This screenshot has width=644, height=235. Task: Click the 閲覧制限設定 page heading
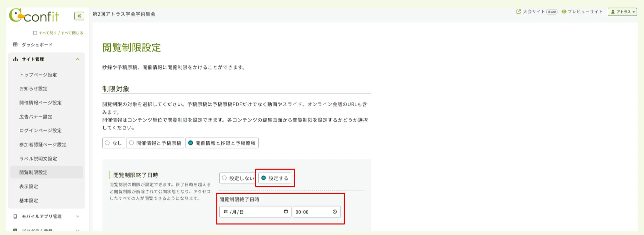click(x=131, y=48)
